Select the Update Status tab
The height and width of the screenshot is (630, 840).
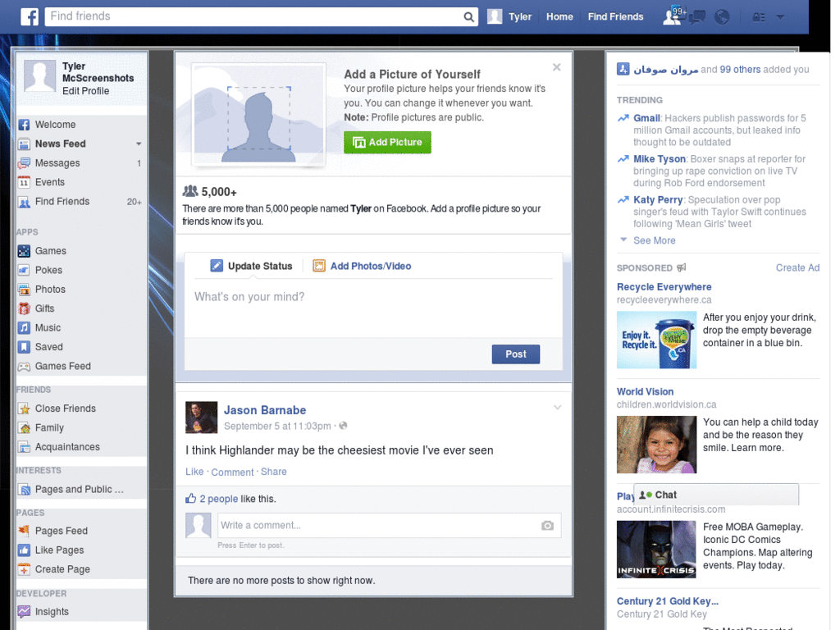pyautogui.click(x=251, y=266)
